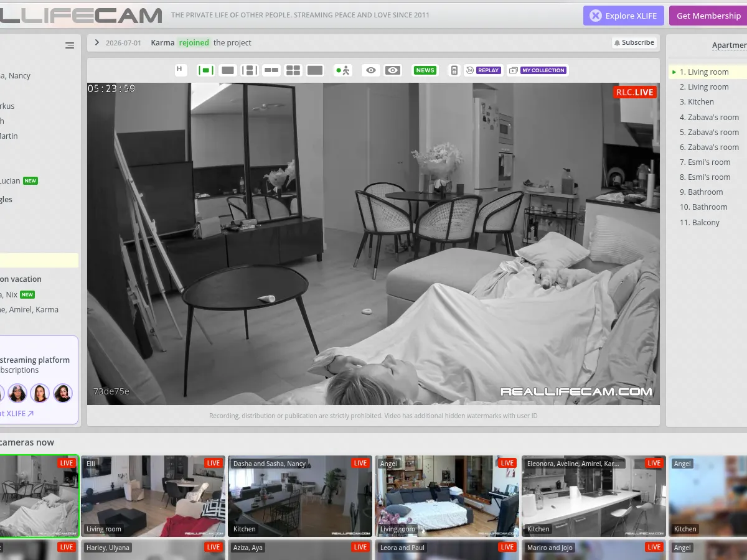Click the rightmost avatar in the XLIFE promo
The width and height of the screenshot is (747, 560).
62,393
